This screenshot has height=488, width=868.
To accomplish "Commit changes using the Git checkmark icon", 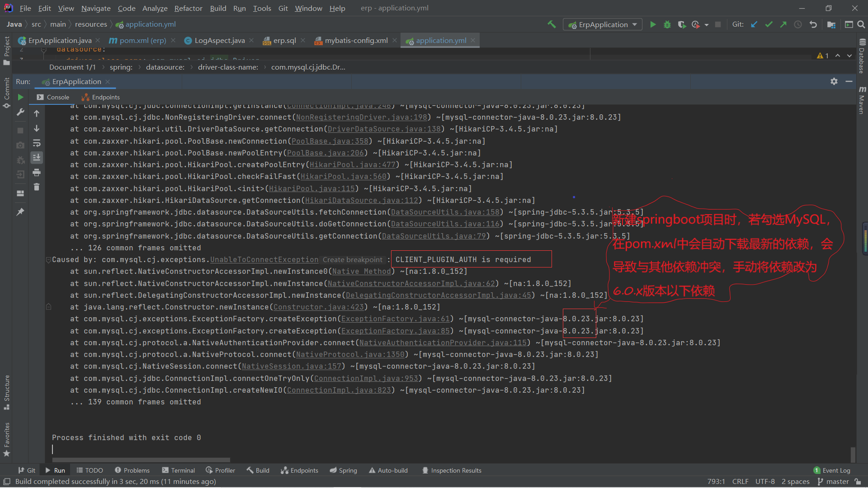I will point(769,24).
